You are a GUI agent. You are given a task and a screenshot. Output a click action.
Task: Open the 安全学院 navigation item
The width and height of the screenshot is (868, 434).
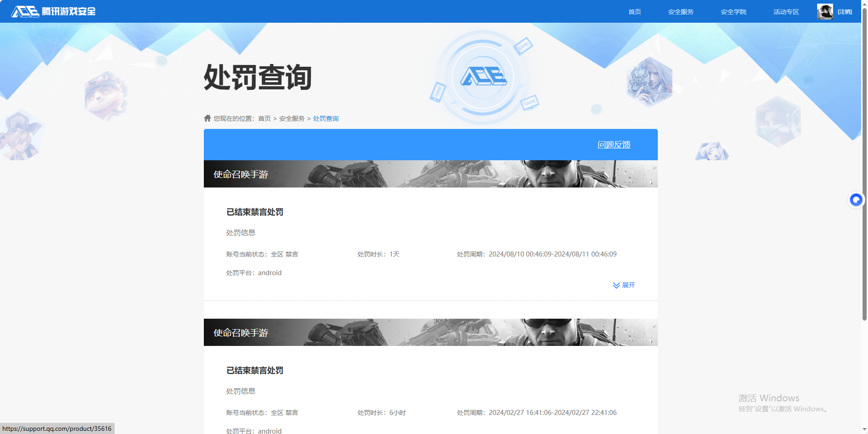click(x=733, y=11)
